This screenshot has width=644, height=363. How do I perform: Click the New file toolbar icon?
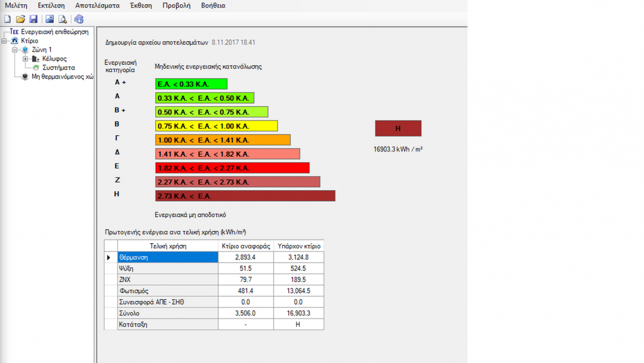[x=7, y=19]
